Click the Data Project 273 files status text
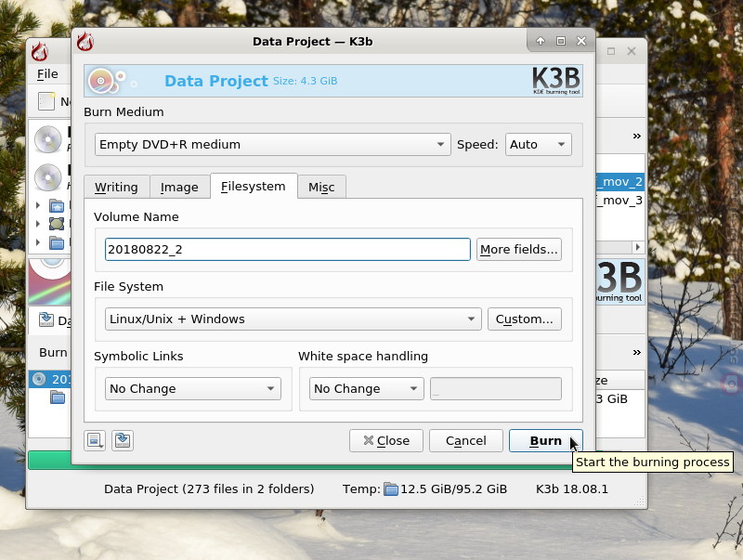The height and width of the screenshot is (560, 743). (x=209, y=488)
